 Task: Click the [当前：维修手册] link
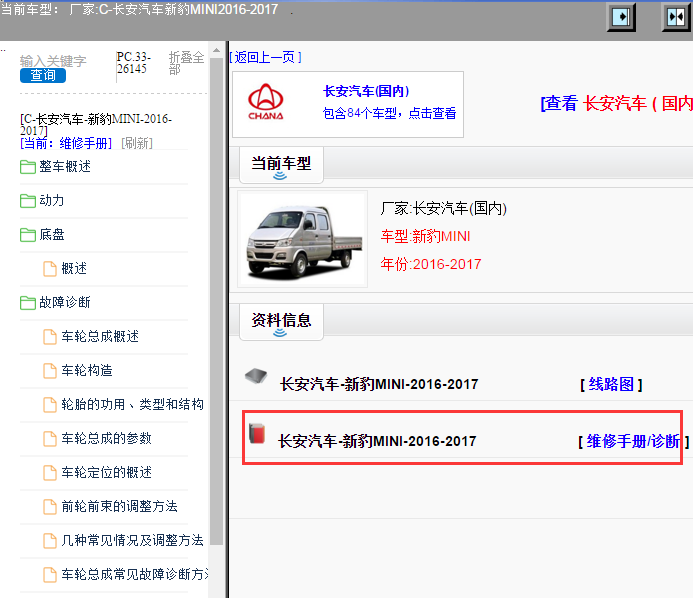click(x=66, y=143)
